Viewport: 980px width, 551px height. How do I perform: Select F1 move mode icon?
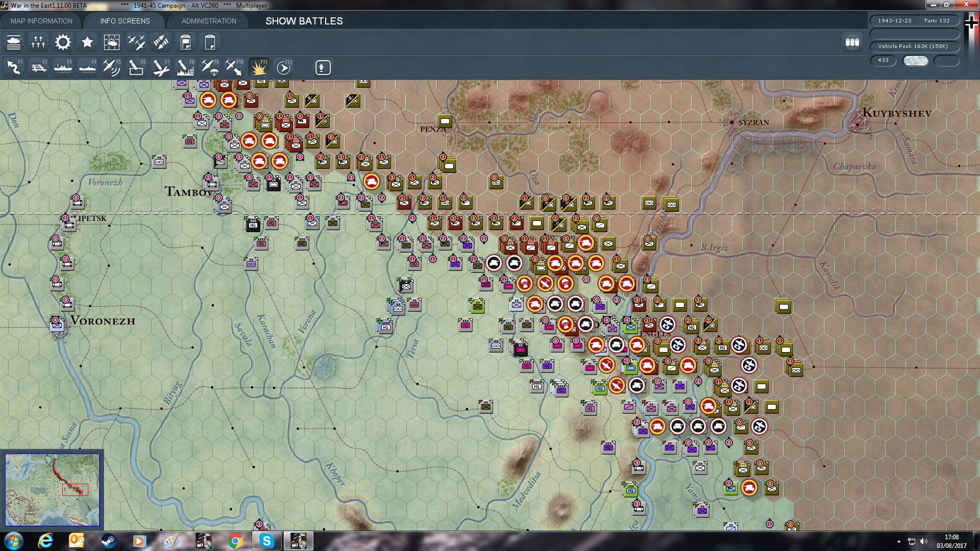click(x=14, y=67)
